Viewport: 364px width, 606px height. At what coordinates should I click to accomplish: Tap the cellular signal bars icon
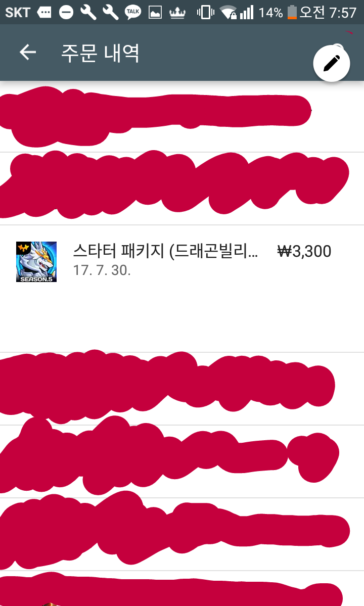[x=247, y=12]
